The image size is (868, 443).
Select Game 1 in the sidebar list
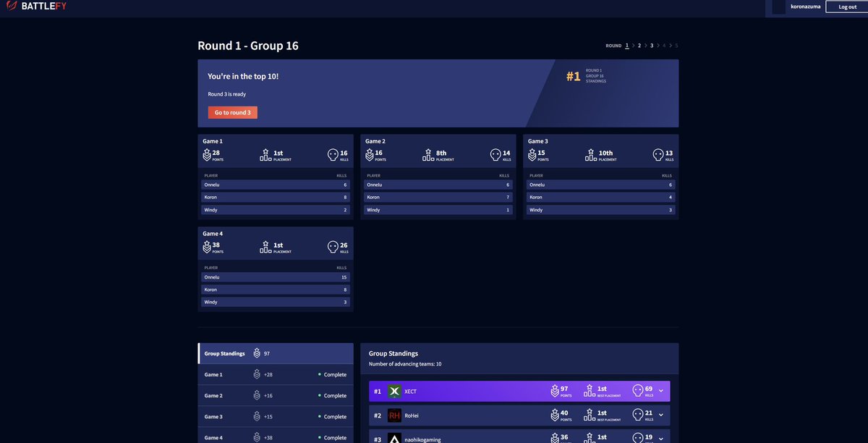point(276,374)
